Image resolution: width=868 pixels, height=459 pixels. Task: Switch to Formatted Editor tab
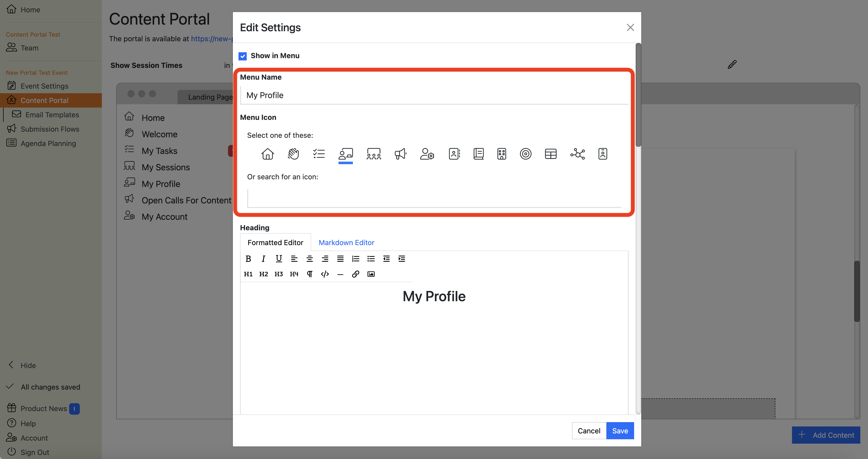[275, 243]
